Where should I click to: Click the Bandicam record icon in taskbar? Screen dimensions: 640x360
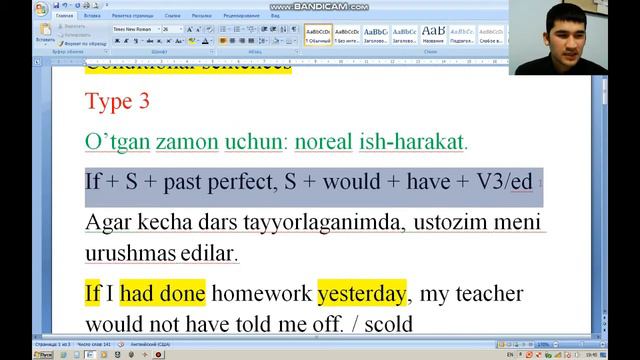pos(158,355)
